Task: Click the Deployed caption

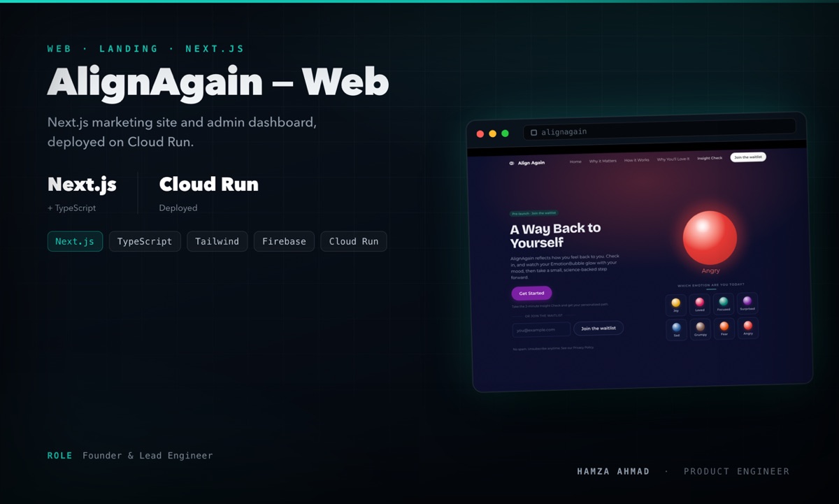Action: 178,208
